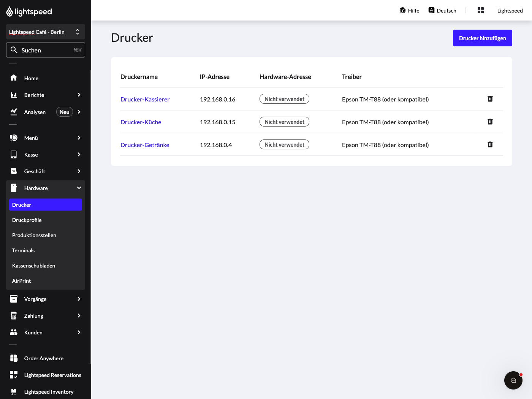Viewport: 532px width, 399px height.
Task: Click the Lightspeed Inventory icon
Action: point(14,392)
